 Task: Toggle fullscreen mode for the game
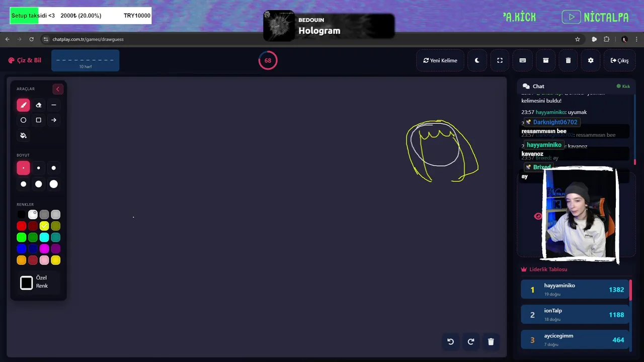(500, 60)
